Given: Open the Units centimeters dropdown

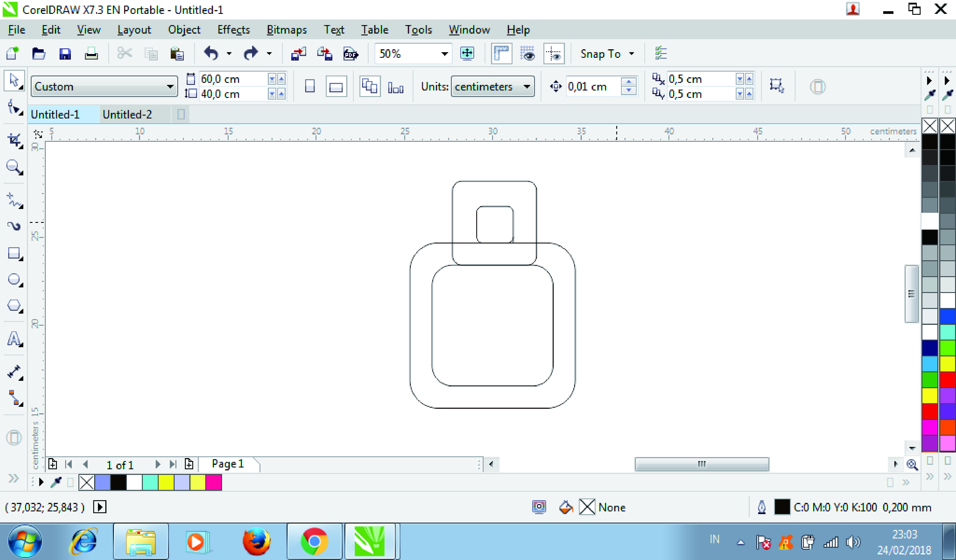Looking at the screenshot, I should pos(527,86).
